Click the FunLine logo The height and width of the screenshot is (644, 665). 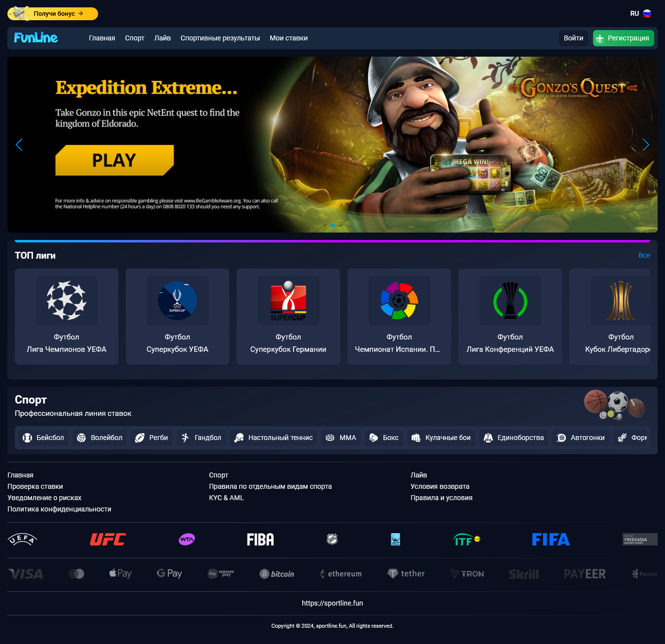[x=35, y=38]
